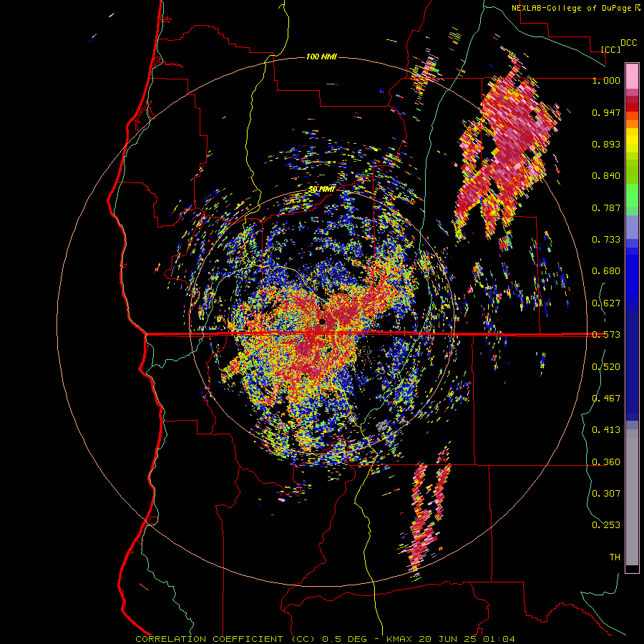The width and height of the screenshot is (644, 644).
Task: Select the 50 NMI range ring label
Action: point(321,189)
